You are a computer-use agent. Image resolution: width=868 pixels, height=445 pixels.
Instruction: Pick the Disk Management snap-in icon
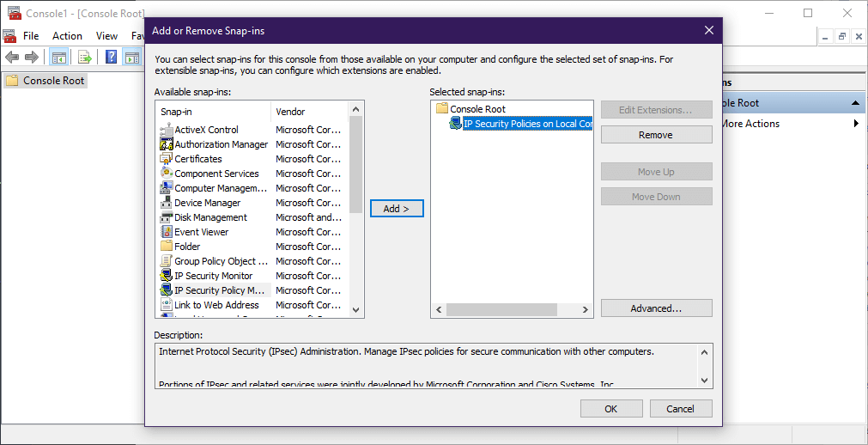pyautogui.click(x=167, y=217)
